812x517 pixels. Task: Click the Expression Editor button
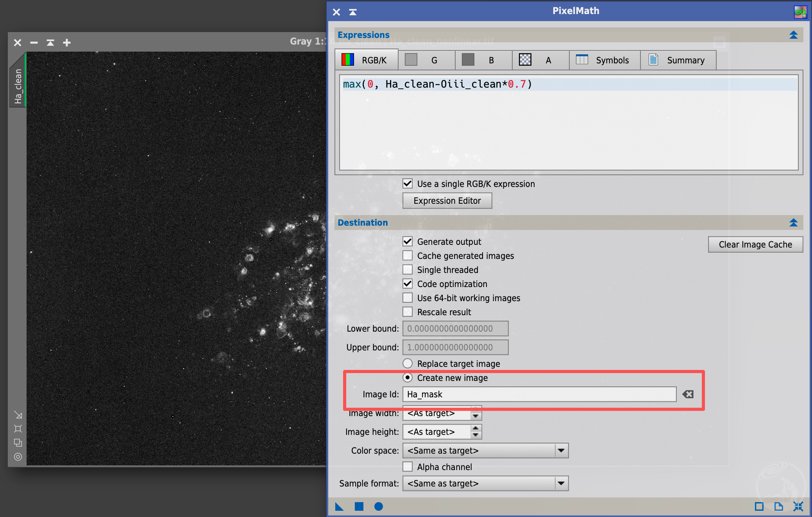click(447, 201)
